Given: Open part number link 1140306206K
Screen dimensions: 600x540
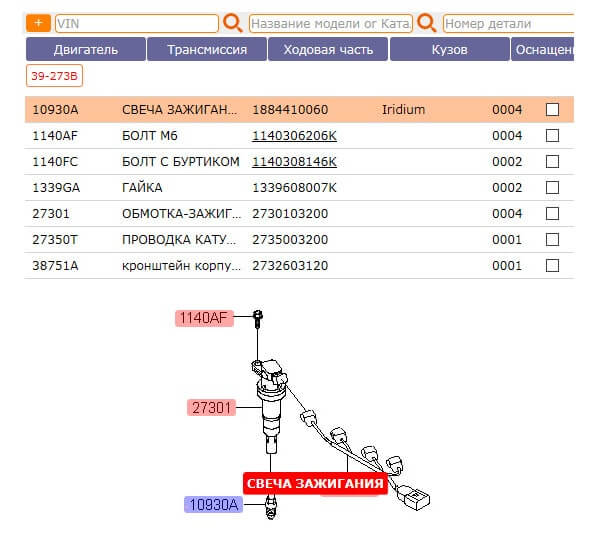Looking at the screenshot, I should 294,136.
